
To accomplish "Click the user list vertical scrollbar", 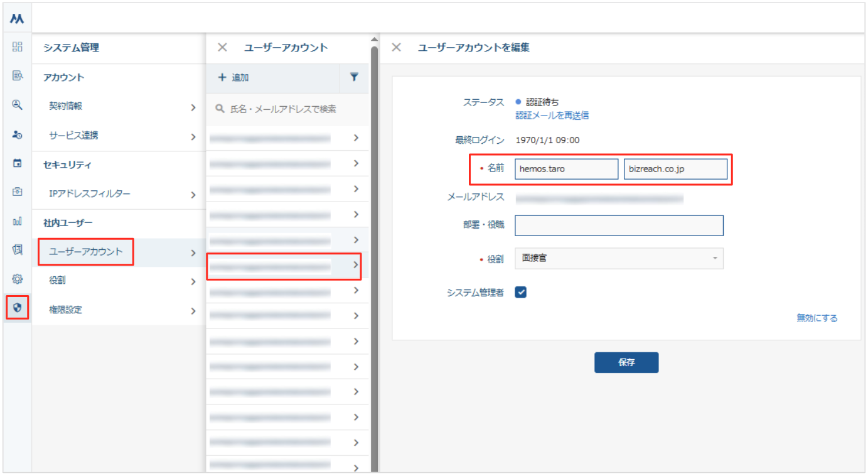I will point(374,251).
